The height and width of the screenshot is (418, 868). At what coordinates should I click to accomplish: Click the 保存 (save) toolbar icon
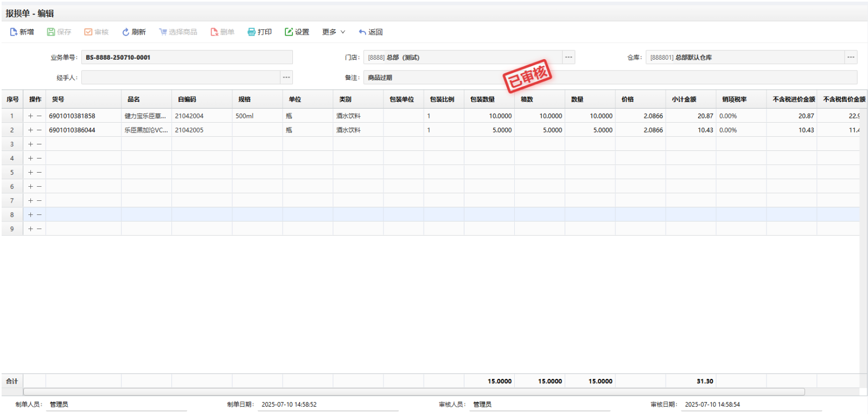pos(51,32)
